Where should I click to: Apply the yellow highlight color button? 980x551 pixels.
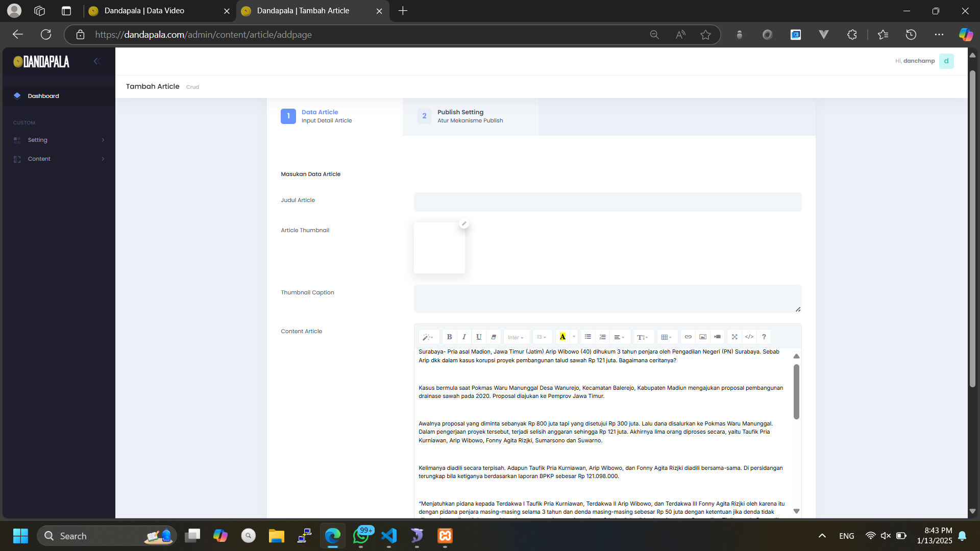coord(562,337)
